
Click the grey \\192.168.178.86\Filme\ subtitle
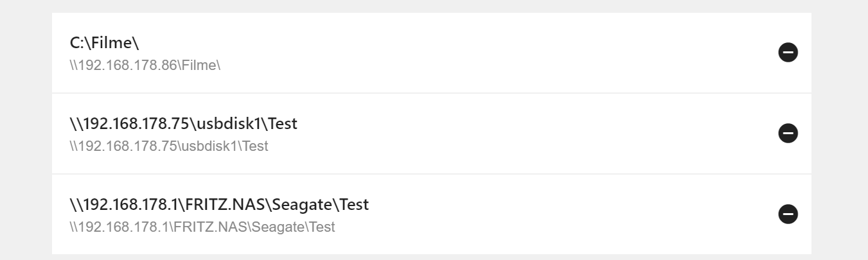(x=145, y=65)
